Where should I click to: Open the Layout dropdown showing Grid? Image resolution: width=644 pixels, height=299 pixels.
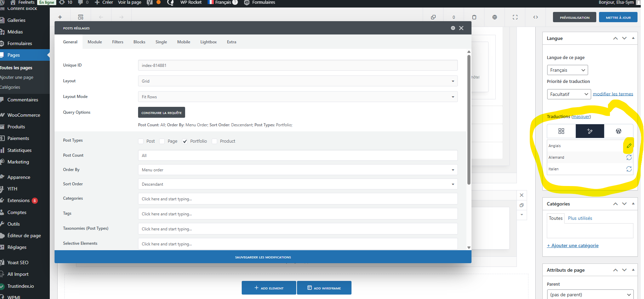[x=298, y=81]
